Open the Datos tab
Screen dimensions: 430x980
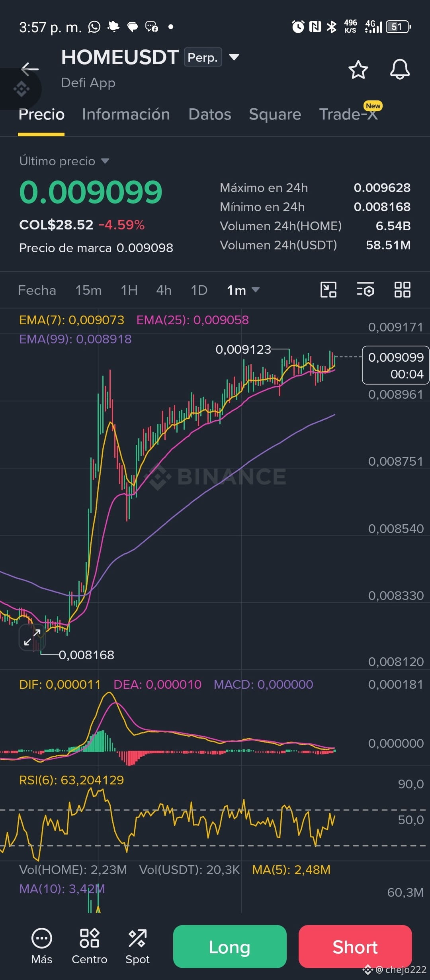click(210, 114)
